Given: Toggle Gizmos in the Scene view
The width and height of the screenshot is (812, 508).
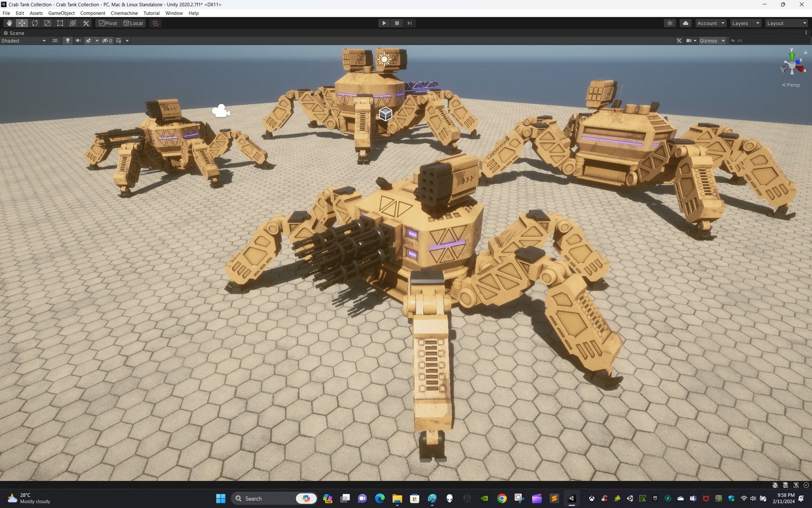Looking at the screenshot, I should point(708,41).
